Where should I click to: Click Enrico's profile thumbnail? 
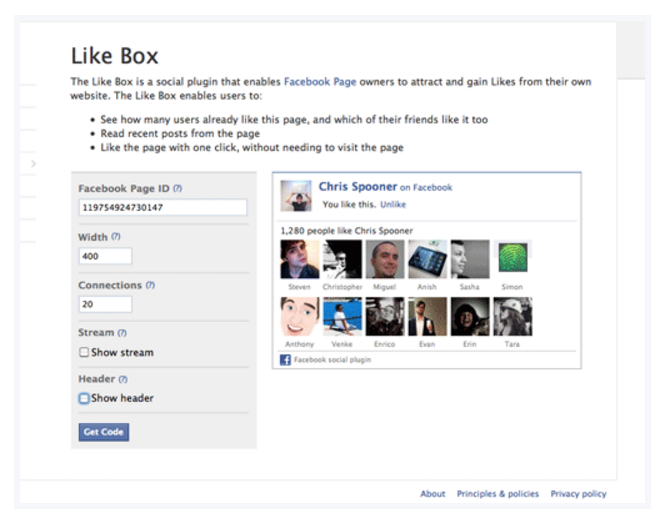pyautogui.click(x=385, y=317)
